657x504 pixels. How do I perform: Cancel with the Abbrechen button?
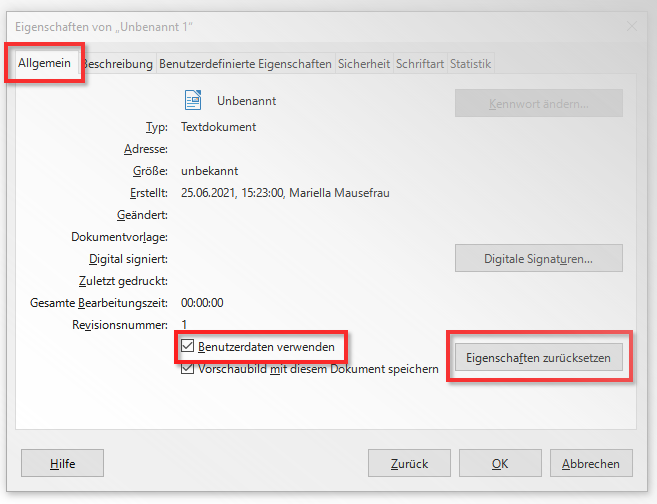(591, 463)
